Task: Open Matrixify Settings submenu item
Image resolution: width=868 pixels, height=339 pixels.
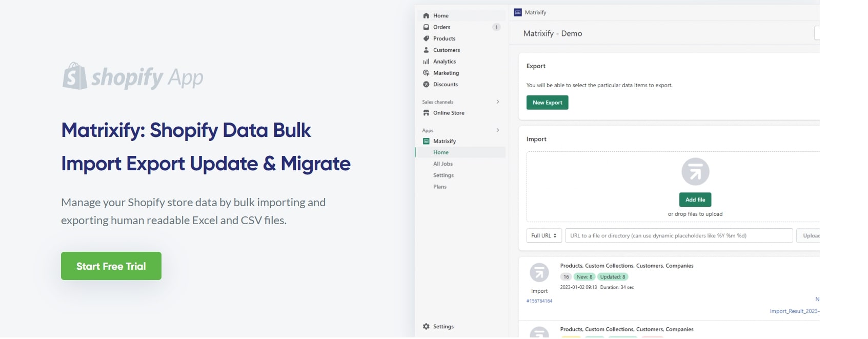Action: 443,175
